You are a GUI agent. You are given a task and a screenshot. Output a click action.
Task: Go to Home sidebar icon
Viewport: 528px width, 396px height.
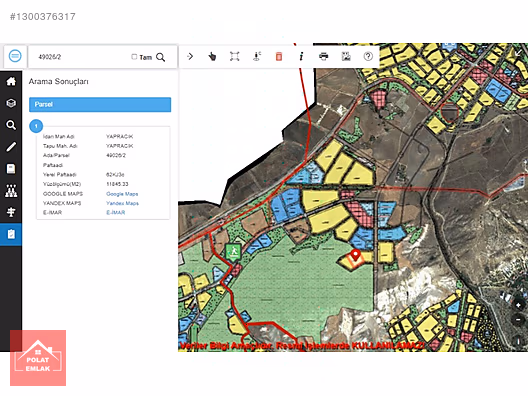pos(11,81)
